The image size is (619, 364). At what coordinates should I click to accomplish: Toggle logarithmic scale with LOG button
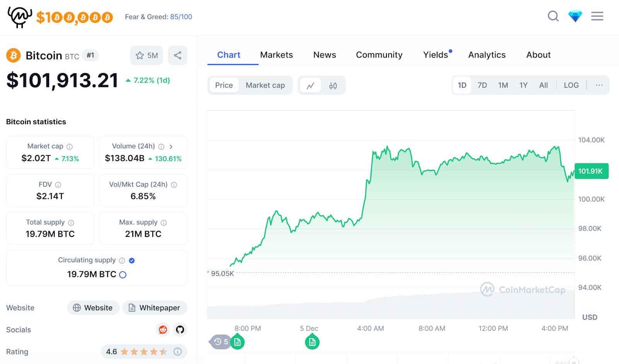tap(571, 85)
